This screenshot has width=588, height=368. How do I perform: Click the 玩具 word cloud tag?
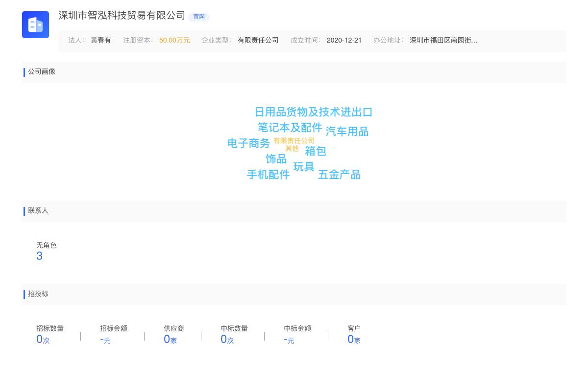[x=304, y=166]
